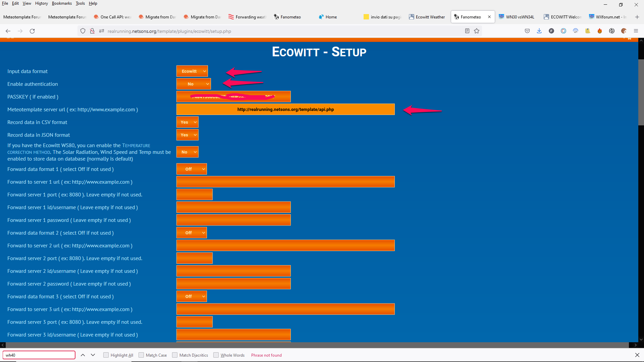The width and height of the screenshot is (644, 362).
Task: Click the Forward server 3 port field
Action: tap(195, 322)
